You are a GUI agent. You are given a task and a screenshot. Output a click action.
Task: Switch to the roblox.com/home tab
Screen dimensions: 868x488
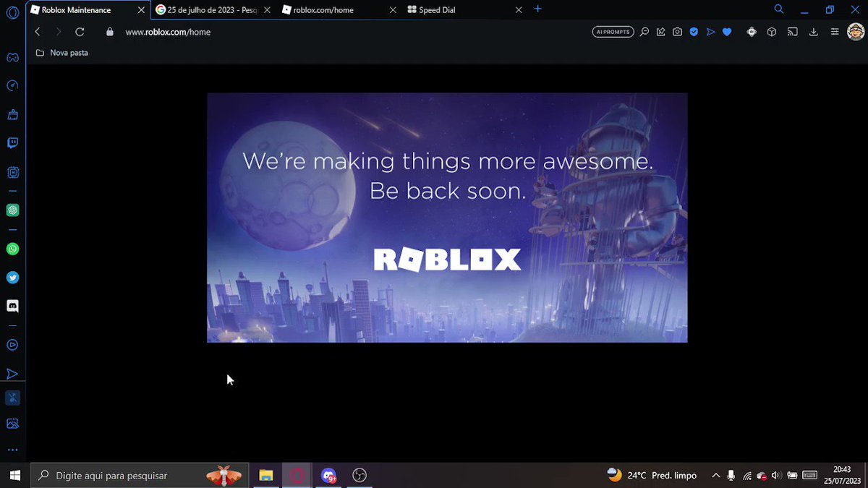(339, 10)
